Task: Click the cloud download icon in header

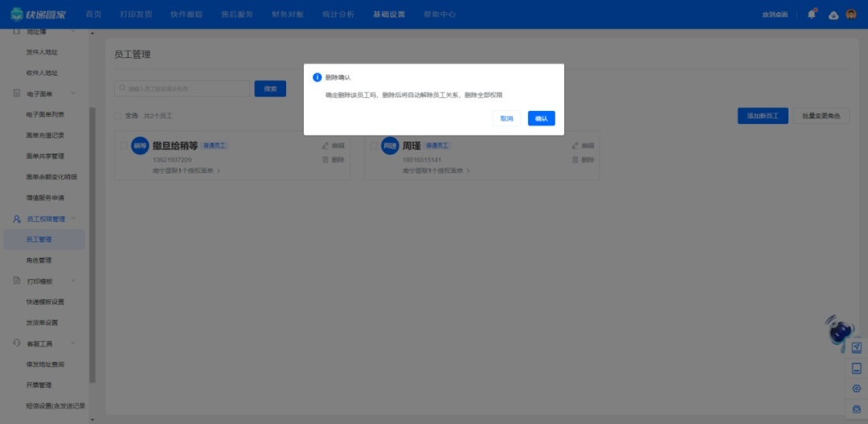Action: 833,14
